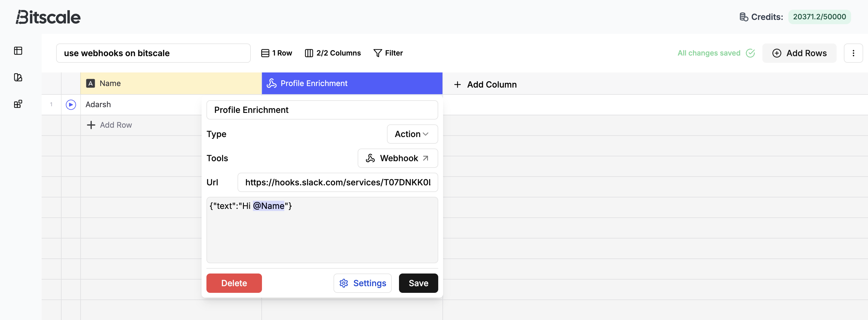
Task: Click the Bitscale logo
Action: point(48,17)
